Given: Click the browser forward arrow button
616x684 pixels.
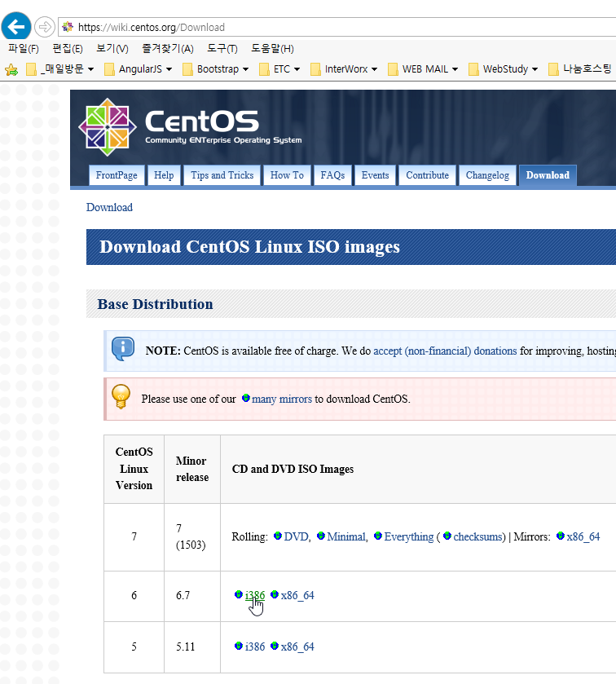Looking at the screenshot, I should click(45, 27).
